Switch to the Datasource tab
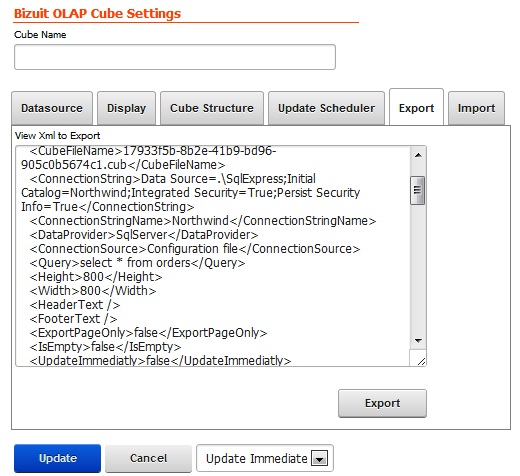 pos(52,108)
